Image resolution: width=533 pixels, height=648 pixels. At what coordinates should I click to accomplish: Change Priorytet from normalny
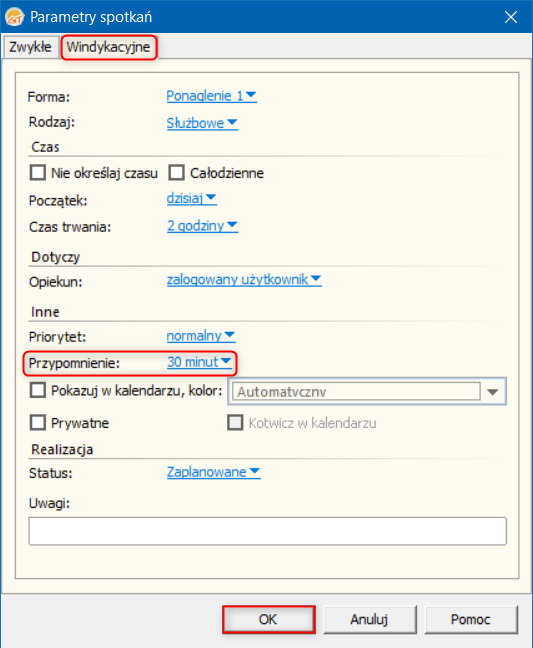[x=201, y=336]
